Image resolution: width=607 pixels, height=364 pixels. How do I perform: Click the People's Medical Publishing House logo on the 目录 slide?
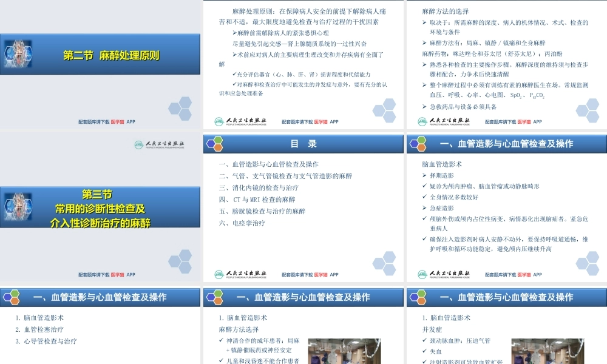coord(246,274)
